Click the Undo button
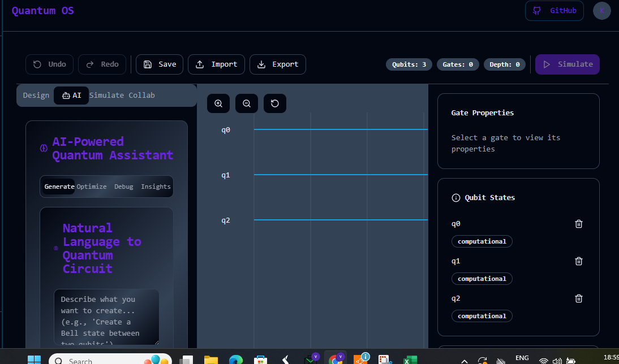Image resolution: width=619 pixels, height=364 pixels. 49,64
